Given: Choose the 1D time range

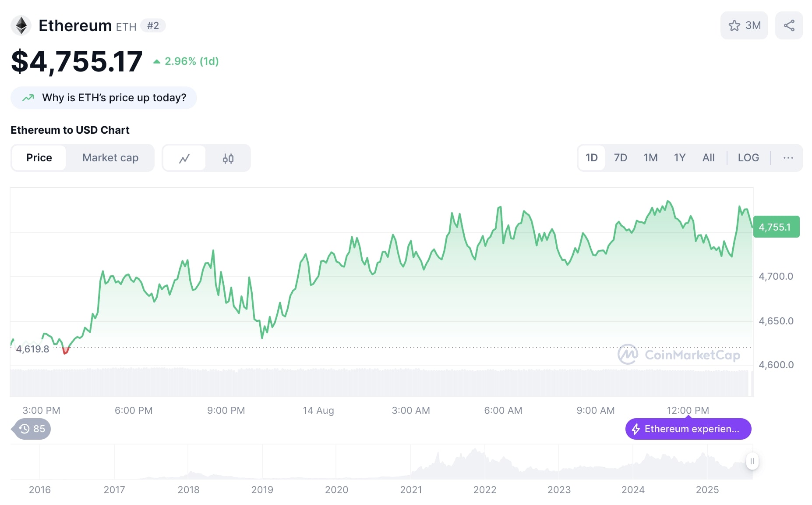Looking at the screenshot, I should point(591,158).
